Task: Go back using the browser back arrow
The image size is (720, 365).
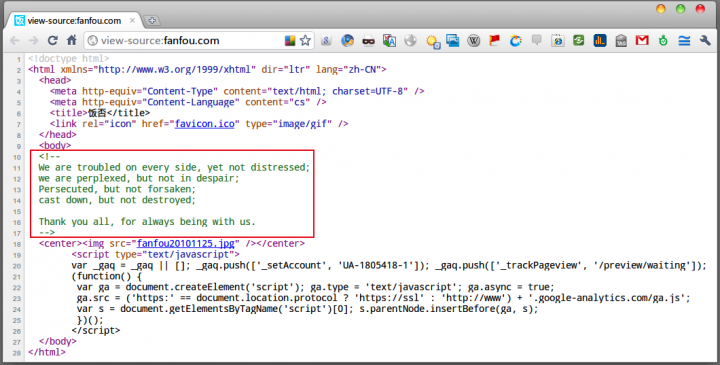Action: 15,40
